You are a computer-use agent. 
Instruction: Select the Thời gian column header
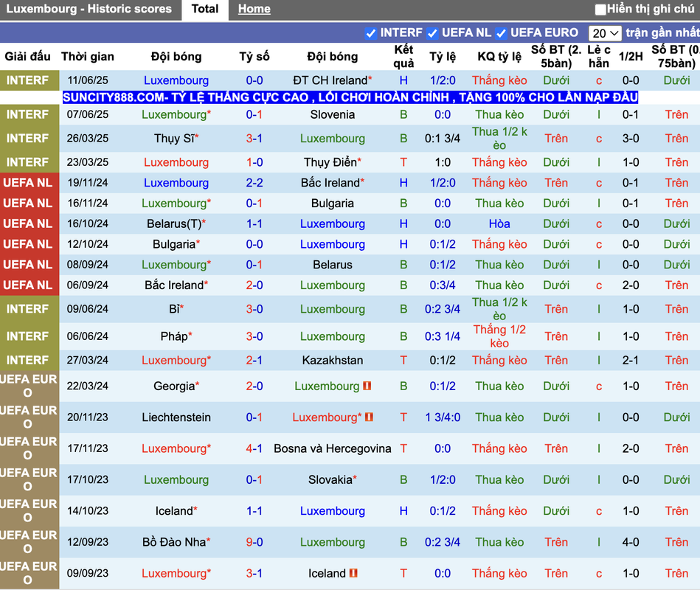[x=88, y=56]
